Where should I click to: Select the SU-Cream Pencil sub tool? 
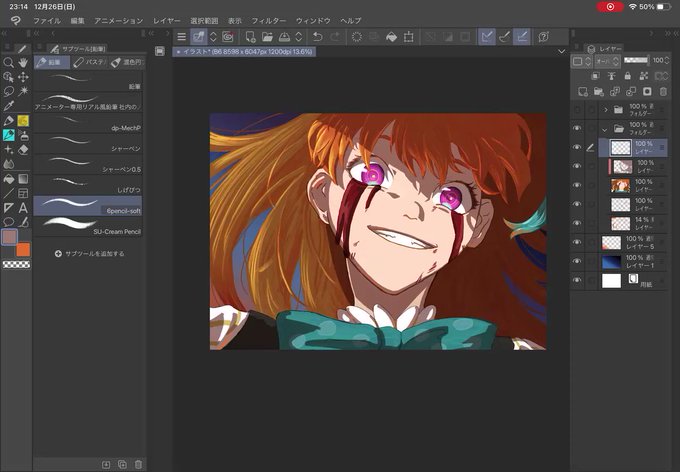(88, 226)
